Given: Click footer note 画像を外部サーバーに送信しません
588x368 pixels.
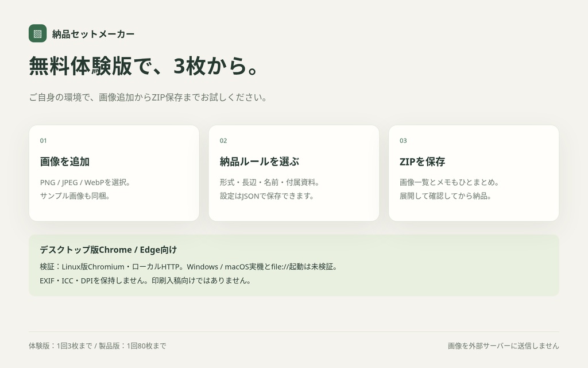Looking at the screenshot, I should [503, 346].
